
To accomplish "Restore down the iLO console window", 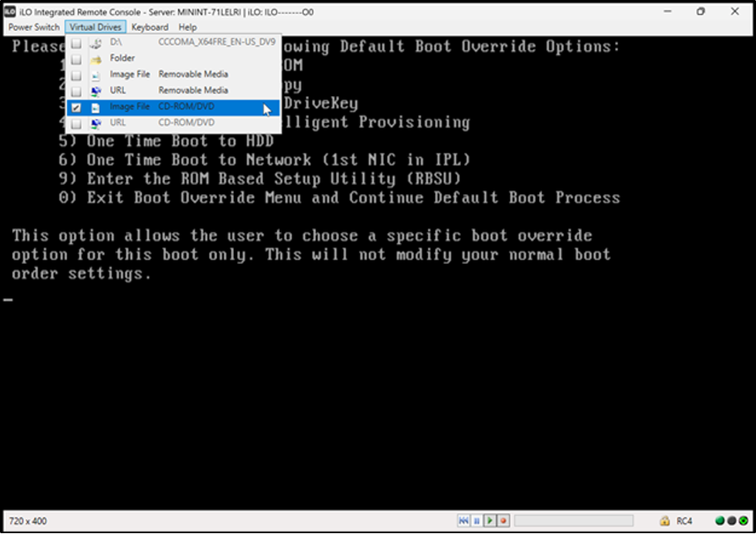I will (700, 11).
